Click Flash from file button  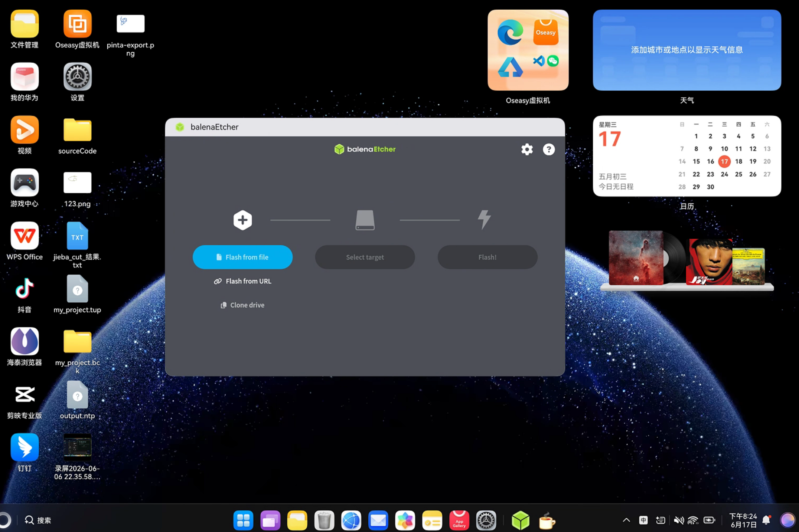(242, 257)
